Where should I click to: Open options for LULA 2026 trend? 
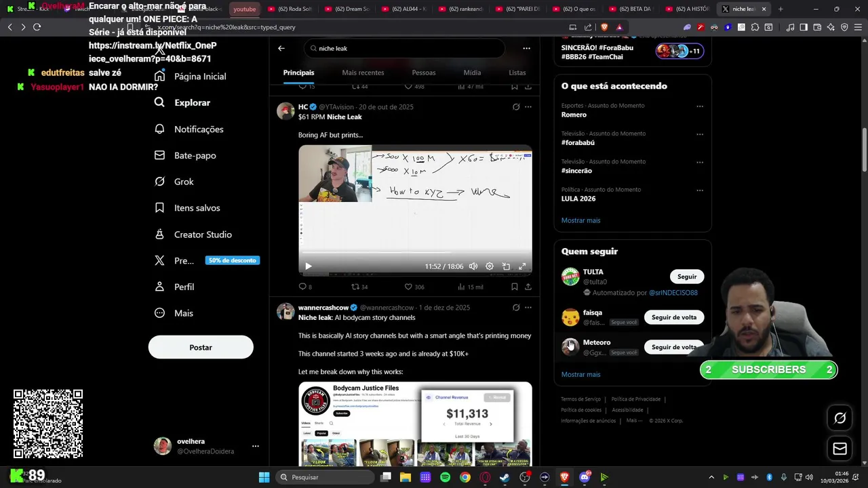pyautogui.click(x=700, y=190)
